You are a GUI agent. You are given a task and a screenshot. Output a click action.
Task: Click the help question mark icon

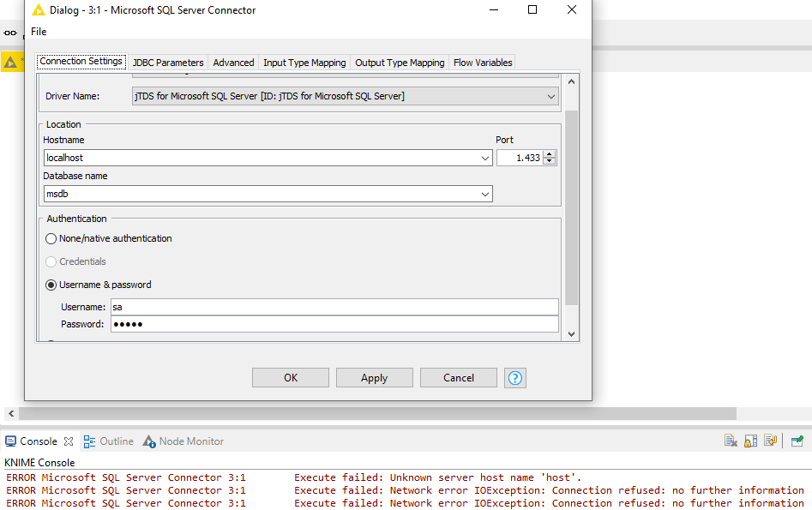point(515,378)
